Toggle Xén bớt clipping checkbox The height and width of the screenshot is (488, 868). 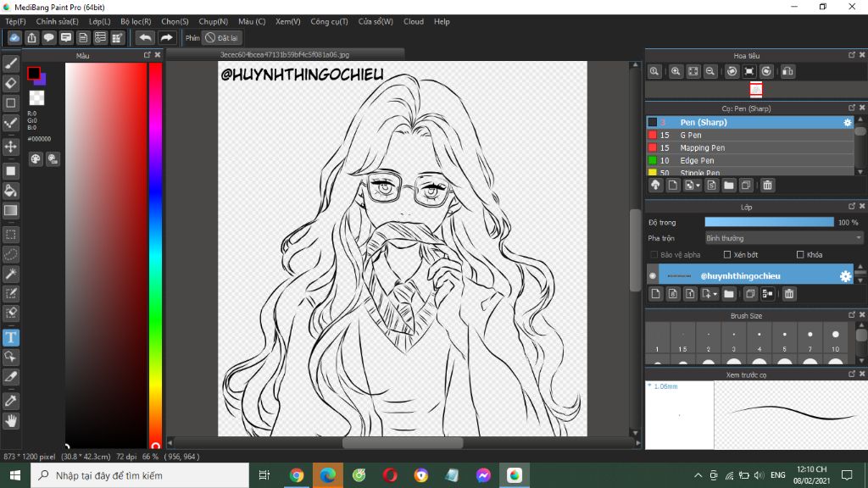pos(727,254)
